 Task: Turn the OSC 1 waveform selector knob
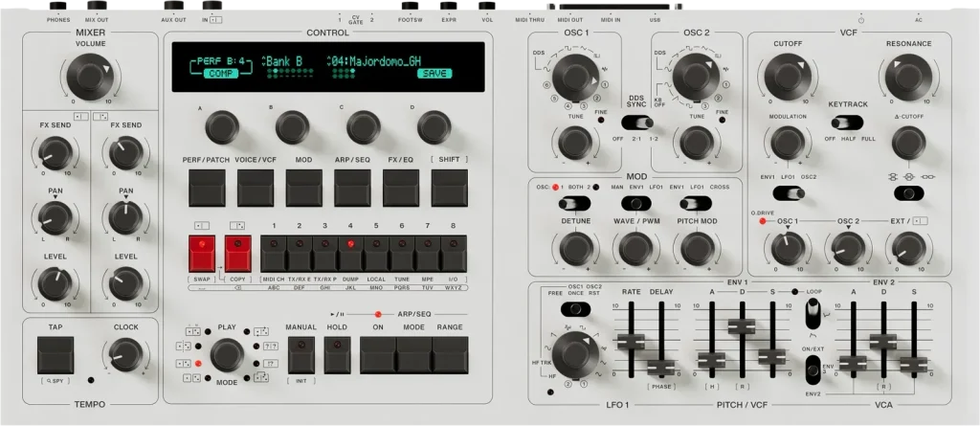point(575,77)
